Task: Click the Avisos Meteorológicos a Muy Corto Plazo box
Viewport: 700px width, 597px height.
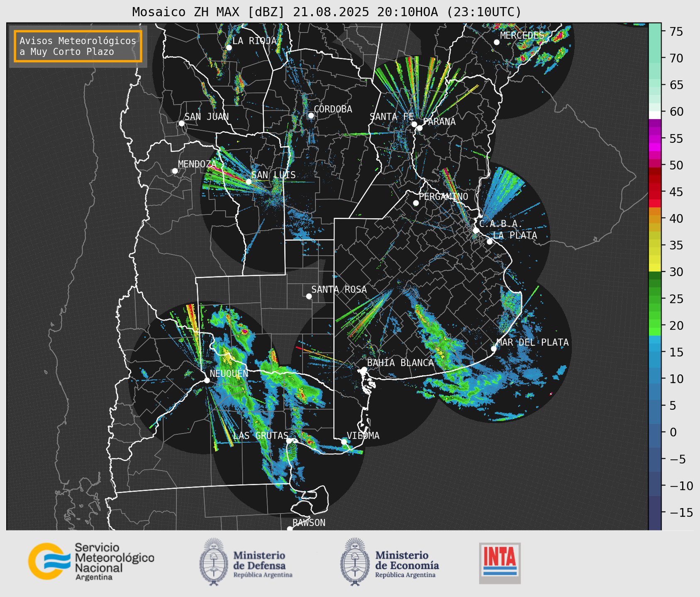Action: pyautogui.click(x=78, y=46)
